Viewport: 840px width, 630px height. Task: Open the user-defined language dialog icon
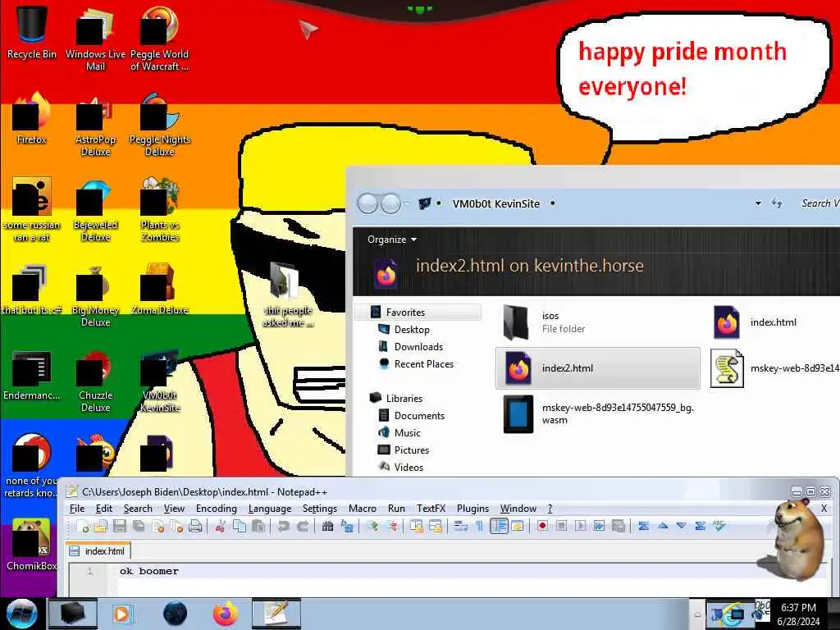(x=517, y=527)
